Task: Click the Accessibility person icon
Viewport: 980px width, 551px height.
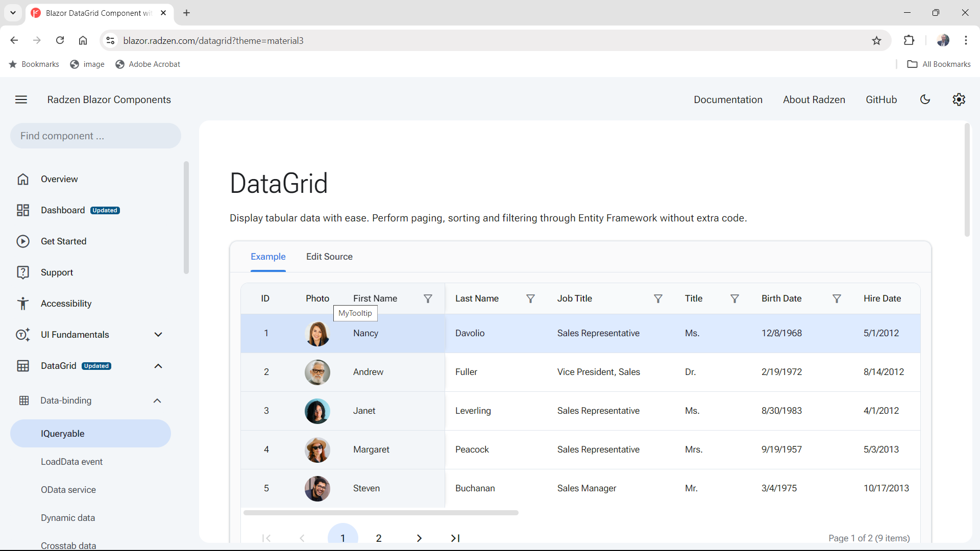Action: click(23, 304)
